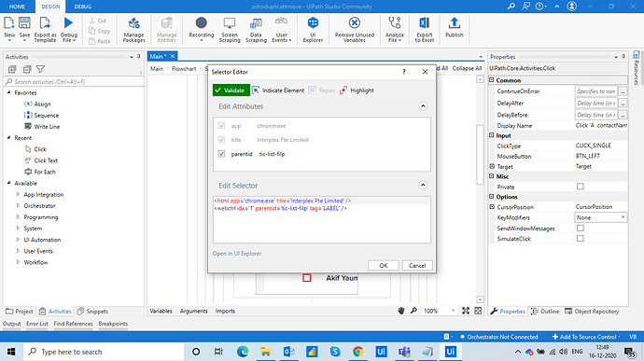The width and height of the screenshot is (644, 361).
Task: Toggle parentid attribute checkbox
Action: (221, 154)
